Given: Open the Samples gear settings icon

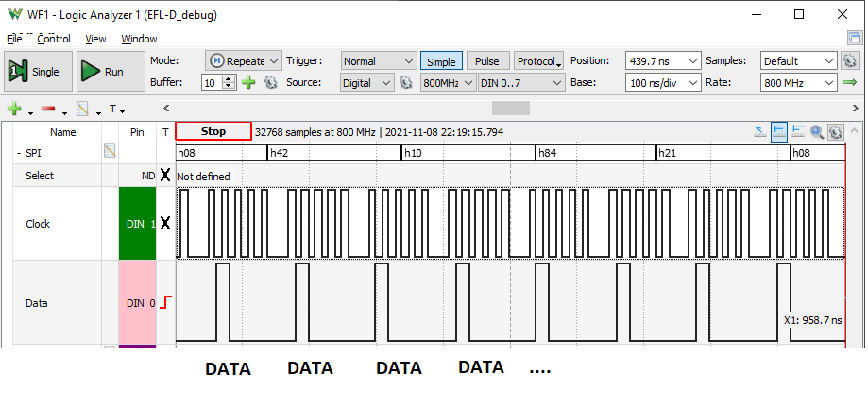Looking at the screenshot, I should point(849,61).
